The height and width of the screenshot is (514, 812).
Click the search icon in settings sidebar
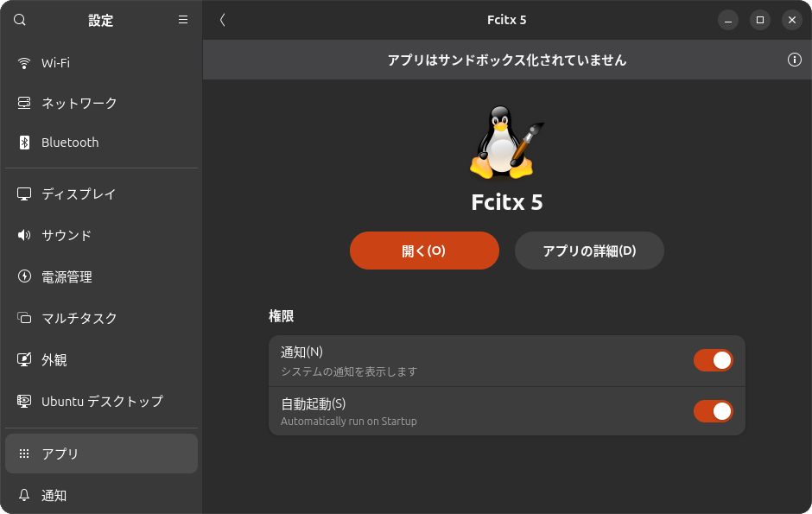tap(20, 20)
